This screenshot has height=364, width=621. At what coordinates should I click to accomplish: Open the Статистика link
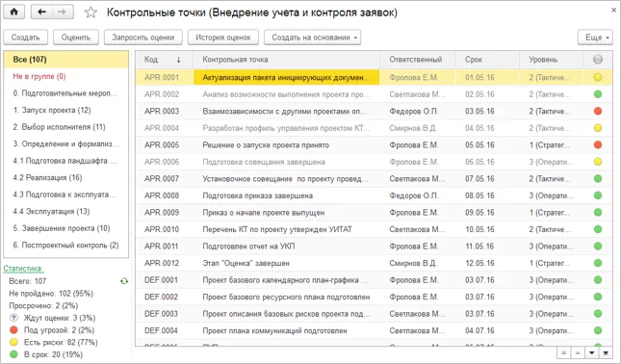click(23, 268)
